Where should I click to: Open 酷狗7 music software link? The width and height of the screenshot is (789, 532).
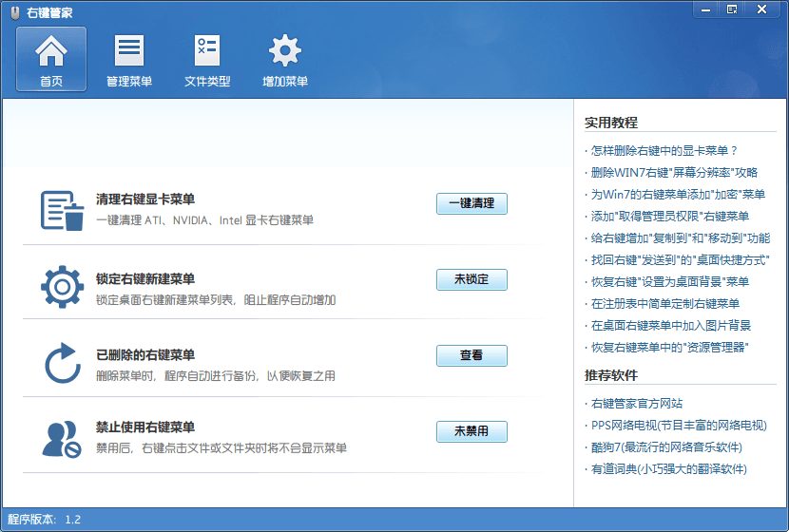666,447
